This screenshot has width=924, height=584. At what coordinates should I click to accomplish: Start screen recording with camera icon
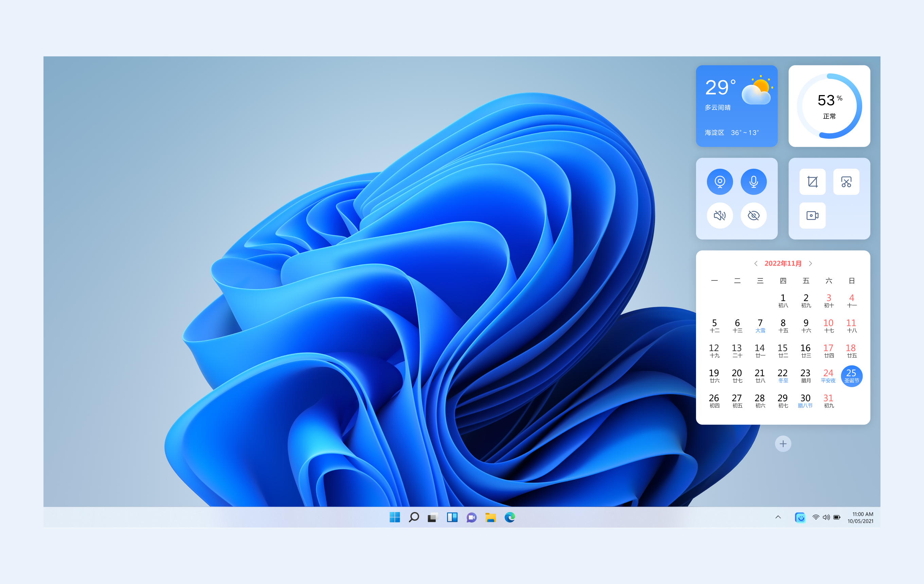(x=812, y=216)
